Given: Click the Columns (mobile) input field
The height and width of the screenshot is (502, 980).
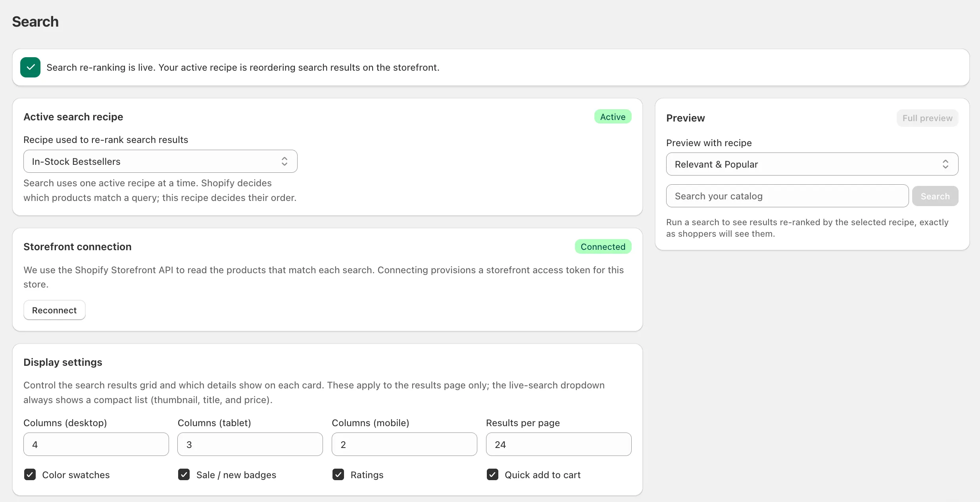Looking at the screenshot, I should 404,444.
